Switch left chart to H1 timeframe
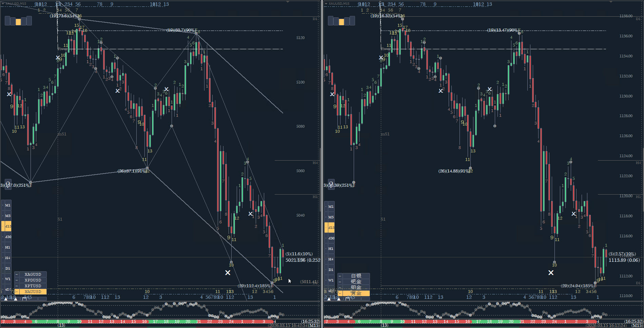This screenshot has height=328, width=644. pos(8,247)
